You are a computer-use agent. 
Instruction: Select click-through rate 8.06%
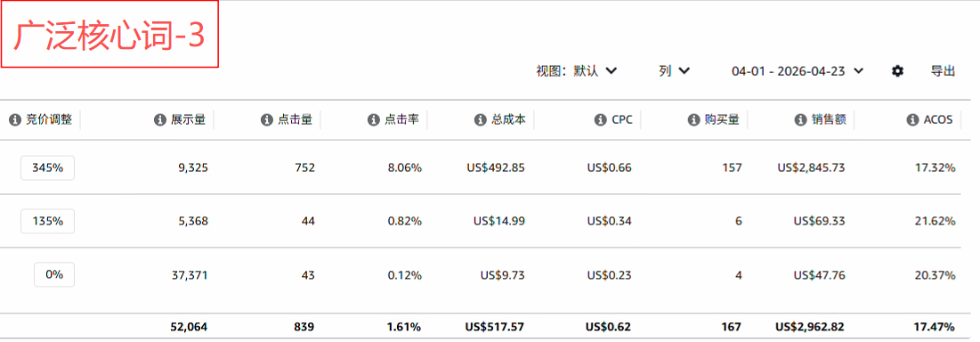404,167
